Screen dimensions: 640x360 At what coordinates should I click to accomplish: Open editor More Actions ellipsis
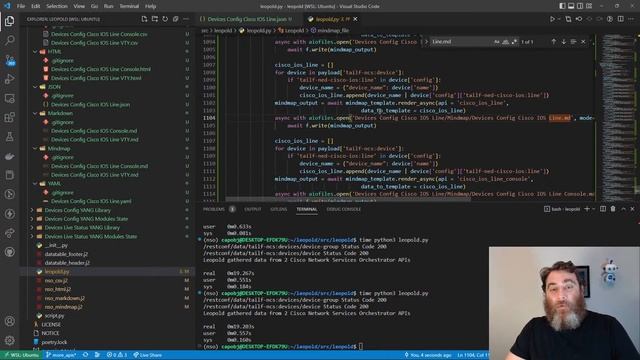tap(631, 19)
